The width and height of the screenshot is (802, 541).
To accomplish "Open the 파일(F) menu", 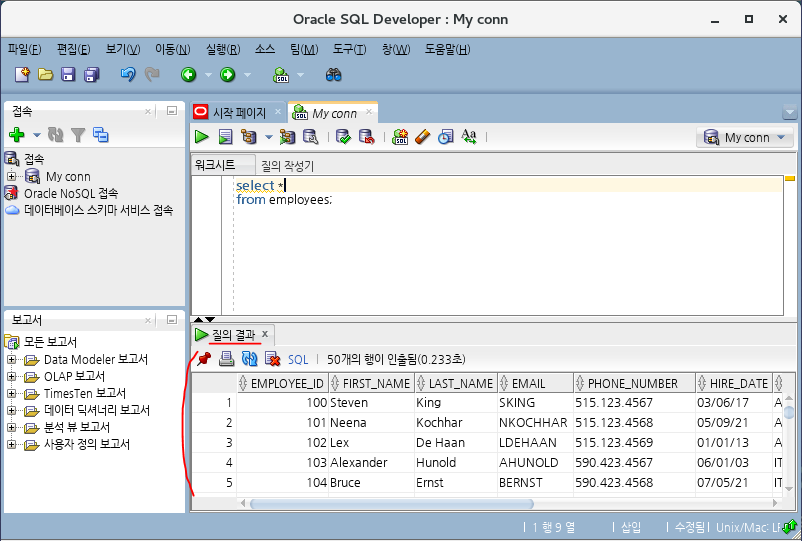I will 25,50.
